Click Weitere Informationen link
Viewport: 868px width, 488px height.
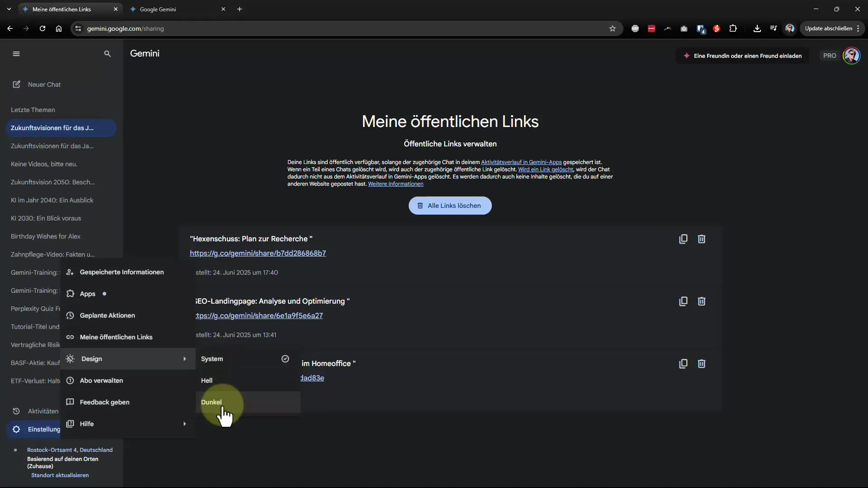click(x=396, y=184)
